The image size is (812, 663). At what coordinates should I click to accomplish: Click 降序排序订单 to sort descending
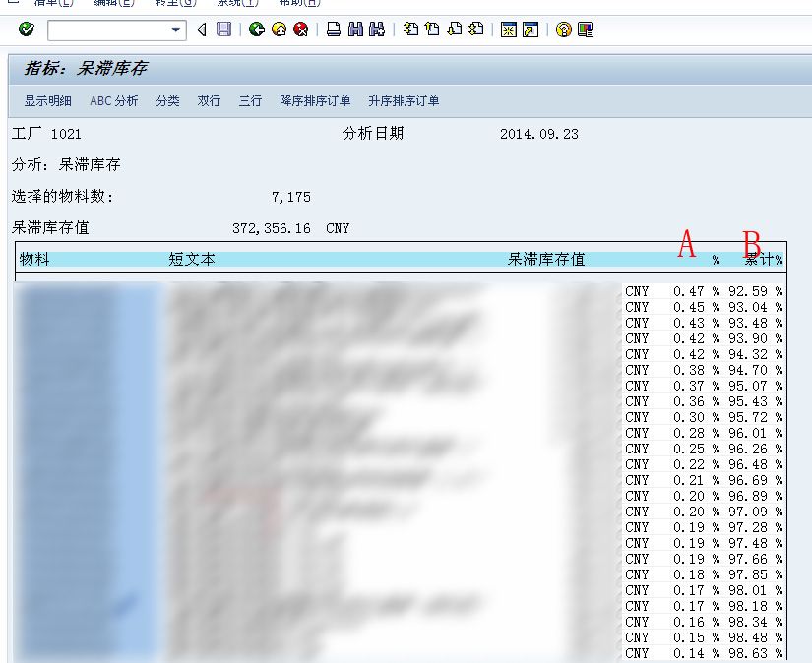point(315,101)
